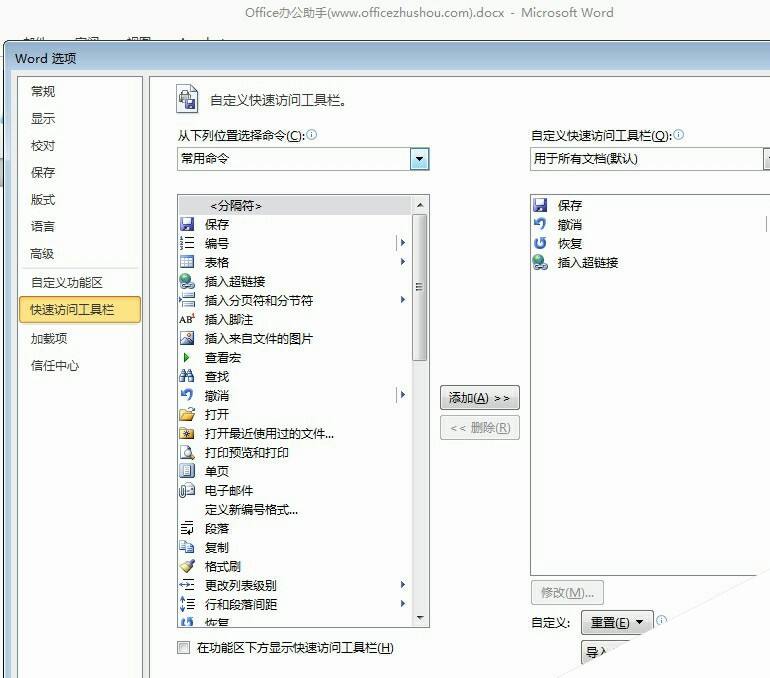This screenshot has height=678, width=770.
Task: Click the 添加(A) >> button
Action: [x=479, y=398]
